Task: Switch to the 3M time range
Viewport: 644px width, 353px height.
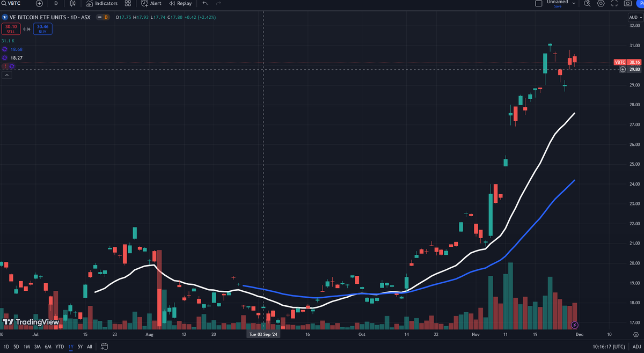Action: pyautogui.click(x=38, y=347)
